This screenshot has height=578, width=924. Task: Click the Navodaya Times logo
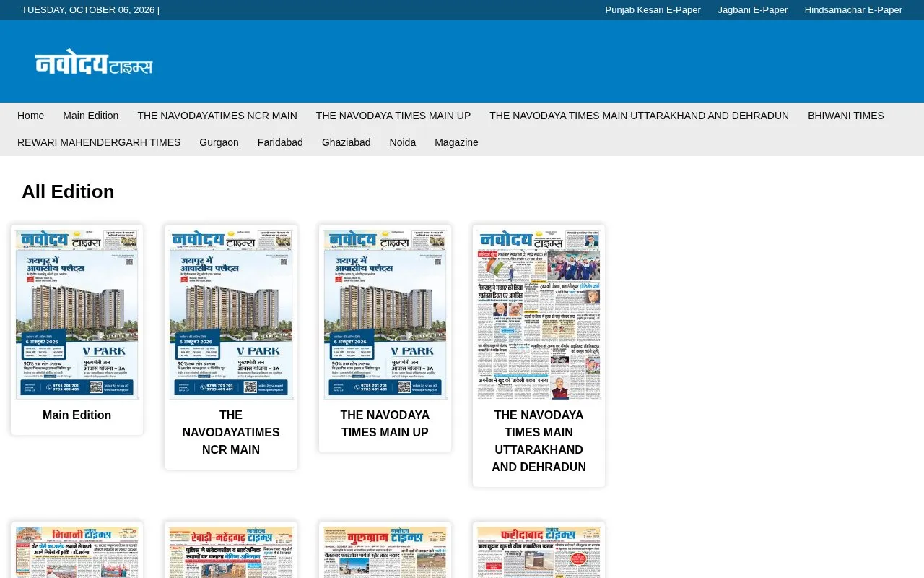[94, 62]
